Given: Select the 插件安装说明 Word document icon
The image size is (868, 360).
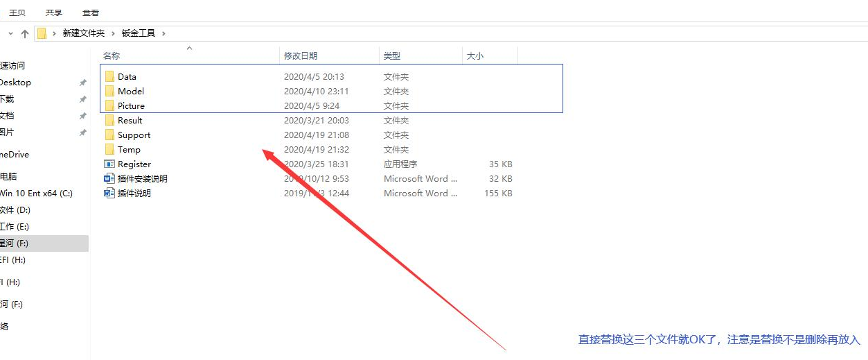Looking at the screenshot, I should pos(109,179).
